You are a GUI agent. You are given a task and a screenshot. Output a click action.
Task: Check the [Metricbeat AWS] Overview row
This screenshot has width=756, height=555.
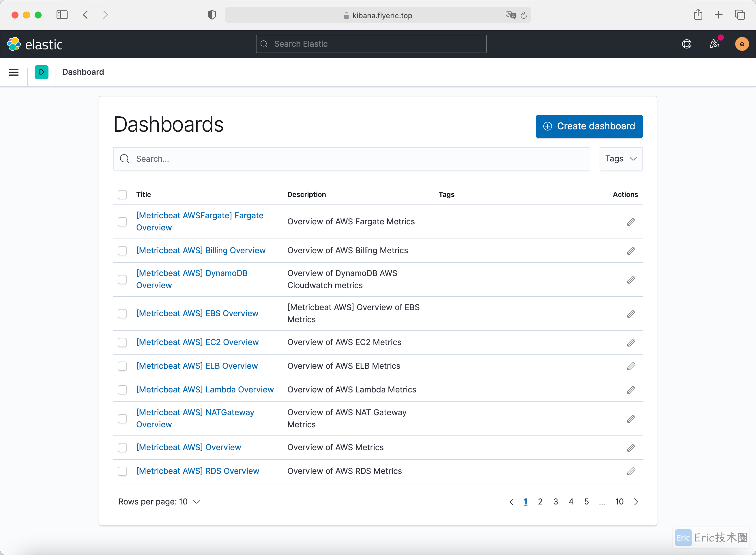point(122,448)
